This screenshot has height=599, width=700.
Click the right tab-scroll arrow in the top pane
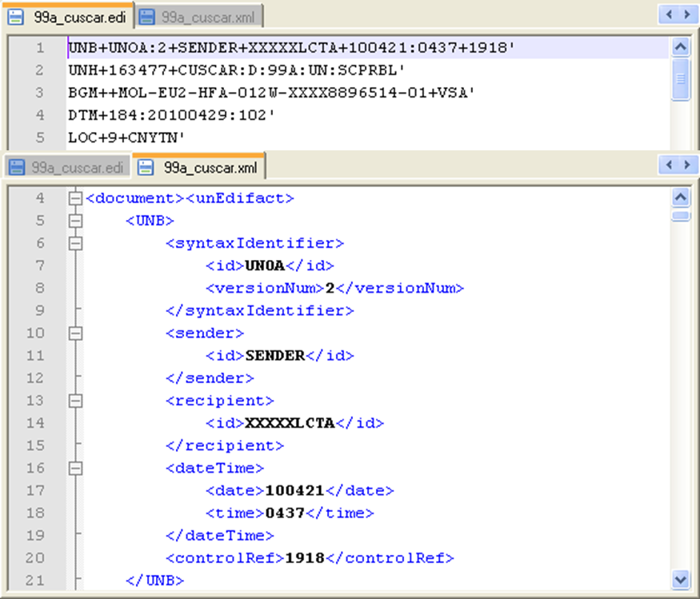pyautogui.click(x=688, y=15)
